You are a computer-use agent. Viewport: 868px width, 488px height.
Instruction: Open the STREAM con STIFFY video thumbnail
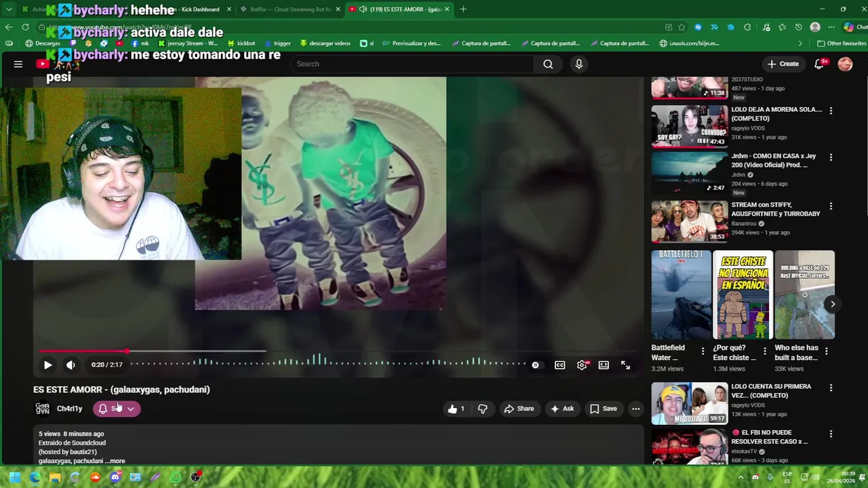pos(690,221)
